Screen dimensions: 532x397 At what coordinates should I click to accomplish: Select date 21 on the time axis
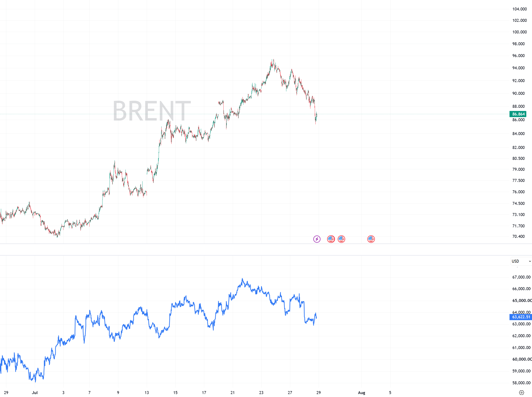pos(232,393)
